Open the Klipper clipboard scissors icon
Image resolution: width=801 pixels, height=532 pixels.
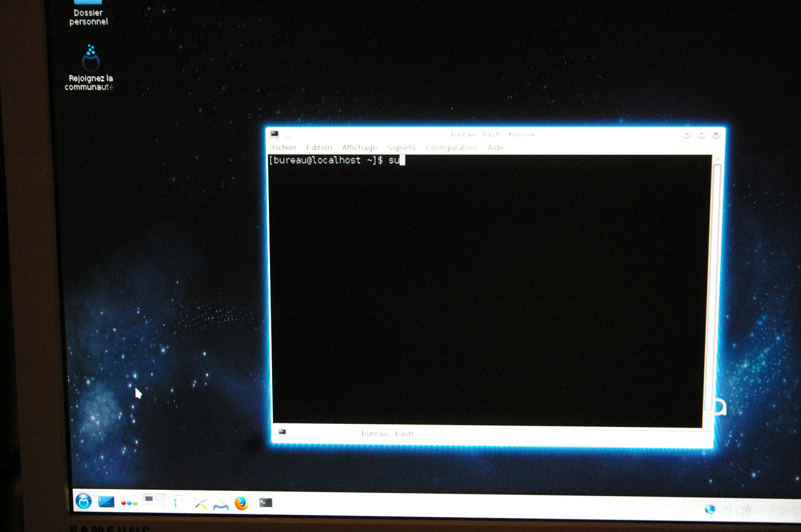click(727, 511)
